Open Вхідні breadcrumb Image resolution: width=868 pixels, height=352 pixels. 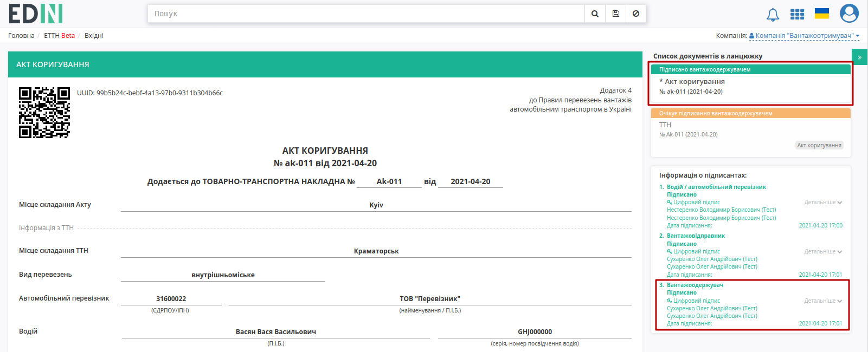[x=94, y=36]
